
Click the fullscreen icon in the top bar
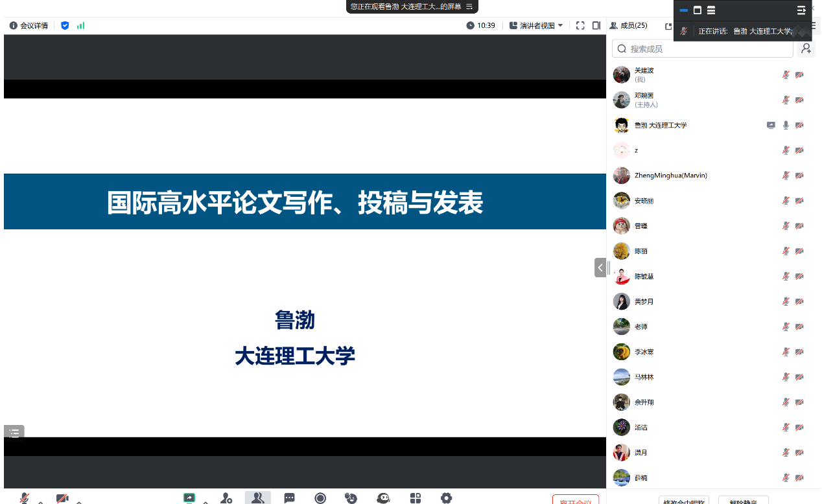(580, 26)
